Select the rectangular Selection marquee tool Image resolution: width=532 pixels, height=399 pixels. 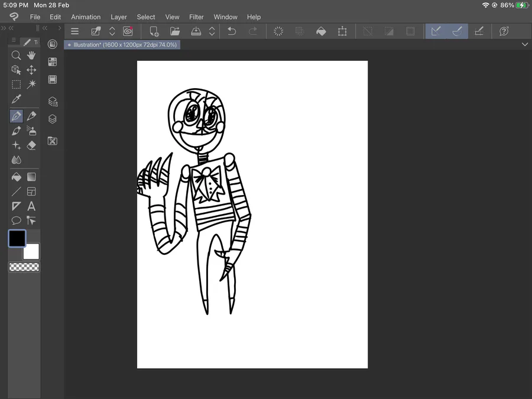pos(16,84)
